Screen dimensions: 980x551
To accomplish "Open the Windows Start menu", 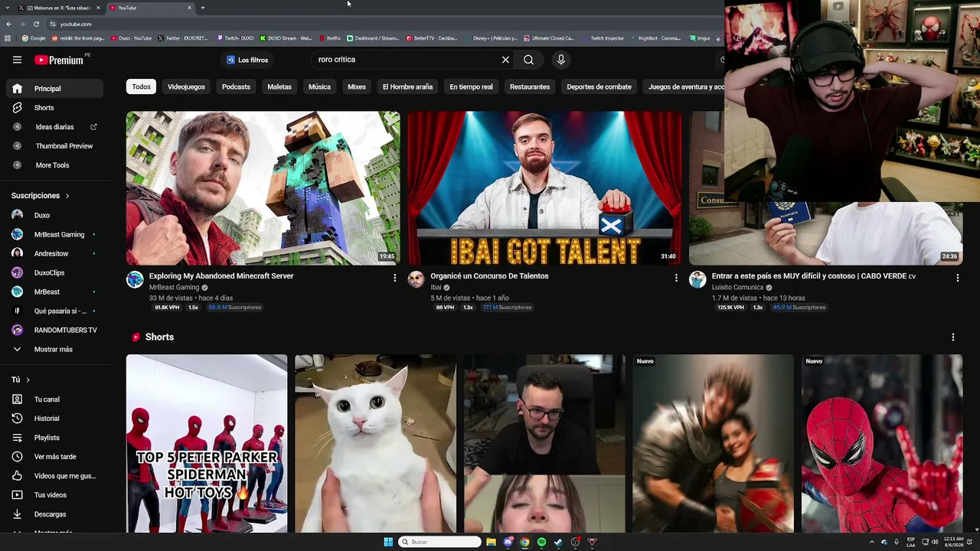I will (388, 542).
